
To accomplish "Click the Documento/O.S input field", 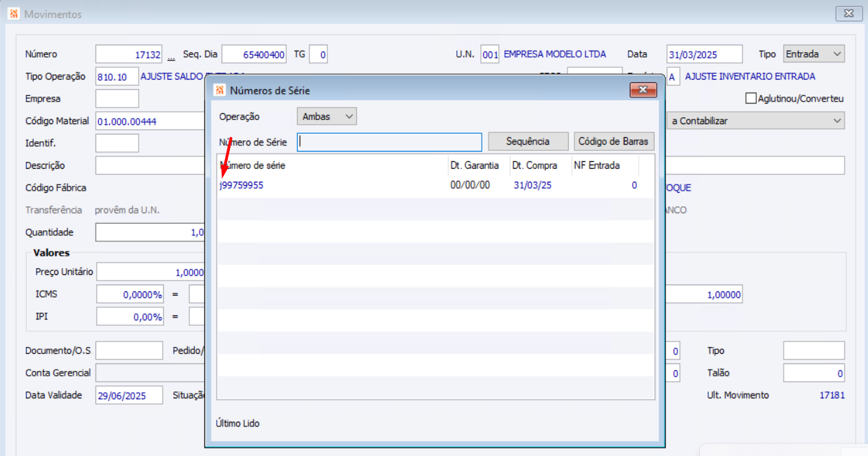I will [129, 351].
